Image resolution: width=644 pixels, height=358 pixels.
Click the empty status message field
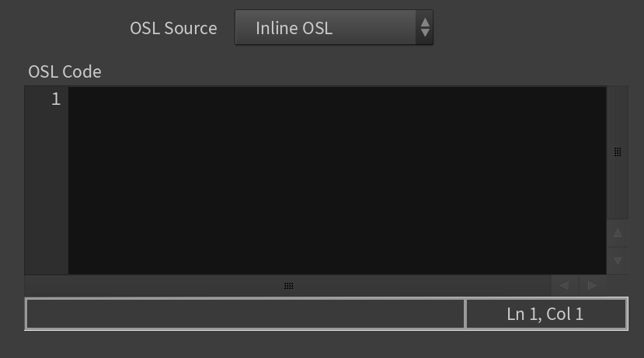(x=245, y=314)
